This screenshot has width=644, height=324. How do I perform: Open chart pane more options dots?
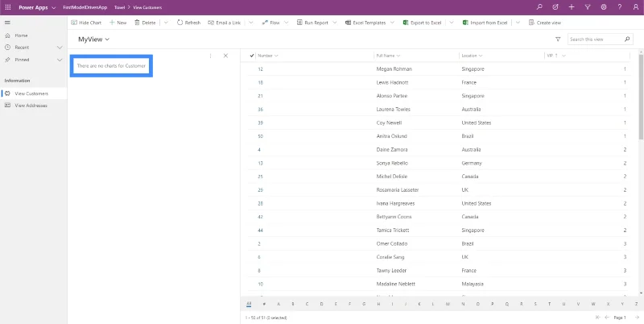[x=210, y=56]
